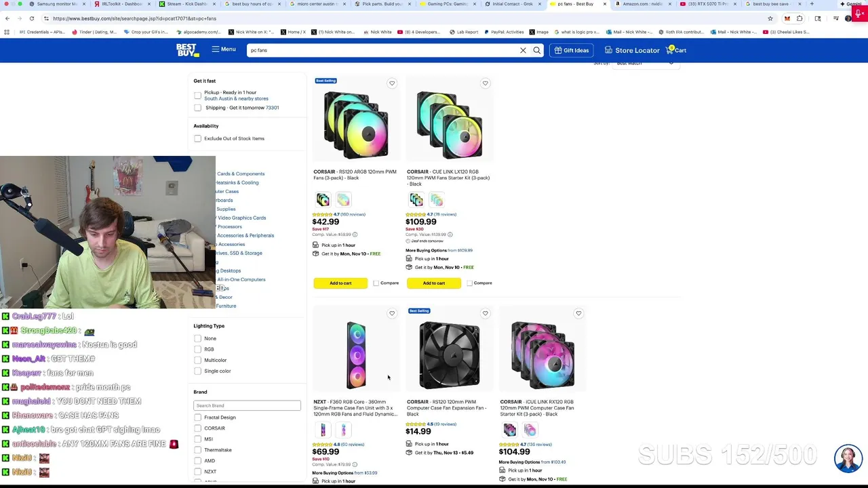Screen dimensions: 868x488
Task: Add the $109.99 Corsair fans to cart
Action: coord(434,283)
